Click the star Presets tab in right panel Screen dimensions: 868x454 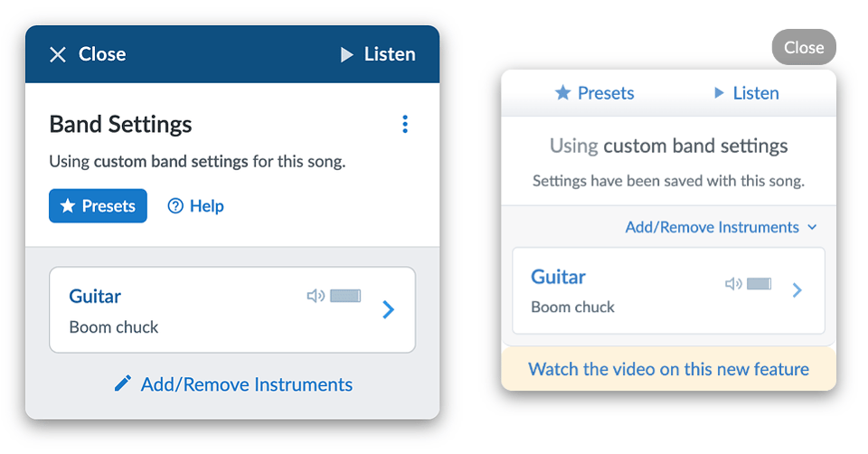click(x=594, y=93)
